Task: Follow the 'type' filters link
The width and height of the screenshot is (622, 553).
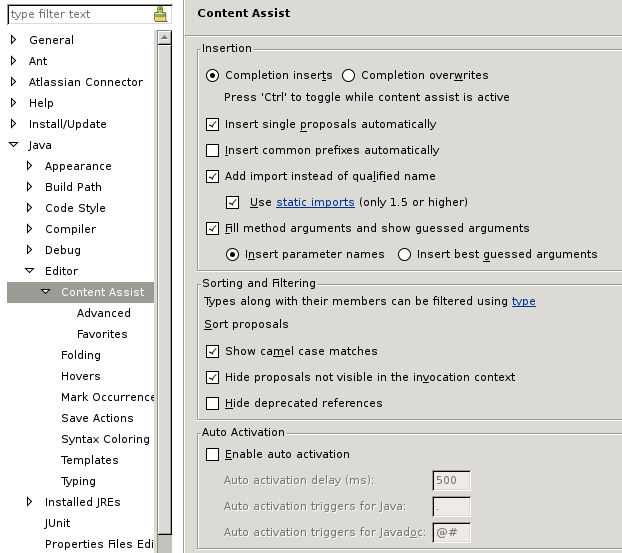Action: (x=523, y=301)
